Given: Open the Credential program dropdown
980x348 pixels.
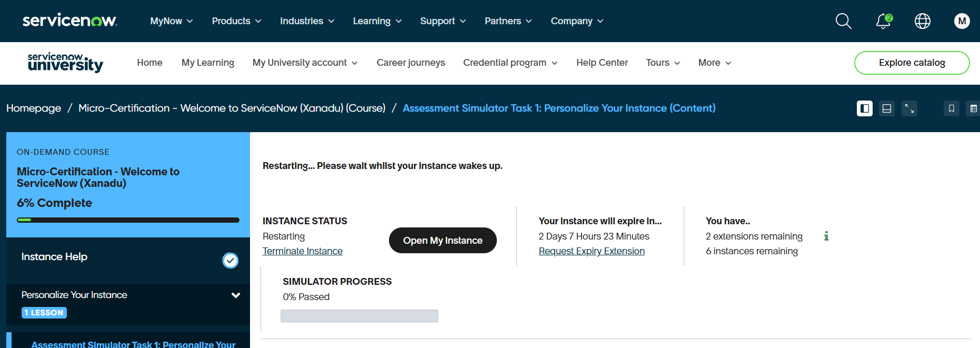Looking at the screenshot, I should [510, 63].
